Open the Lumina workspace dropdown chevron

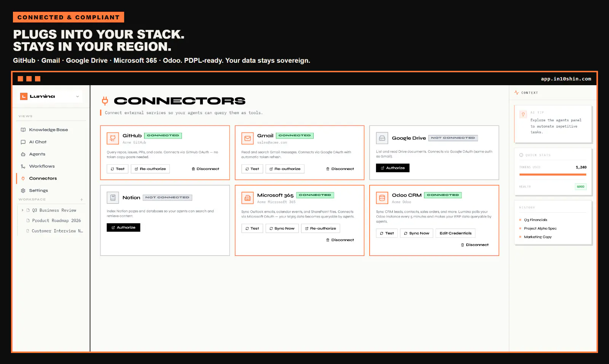pos(78,97)
